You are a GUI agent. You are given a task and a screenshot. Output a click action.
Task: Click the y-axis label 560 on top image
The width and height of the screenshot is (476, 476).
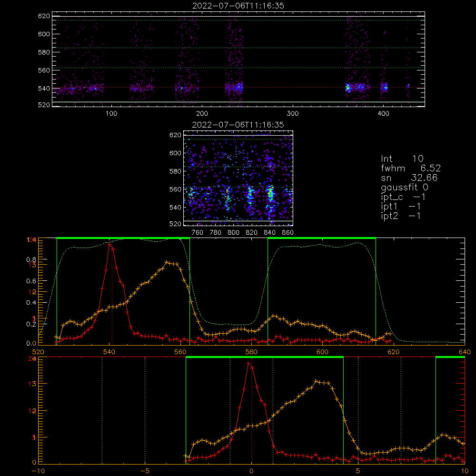[44, 70]
